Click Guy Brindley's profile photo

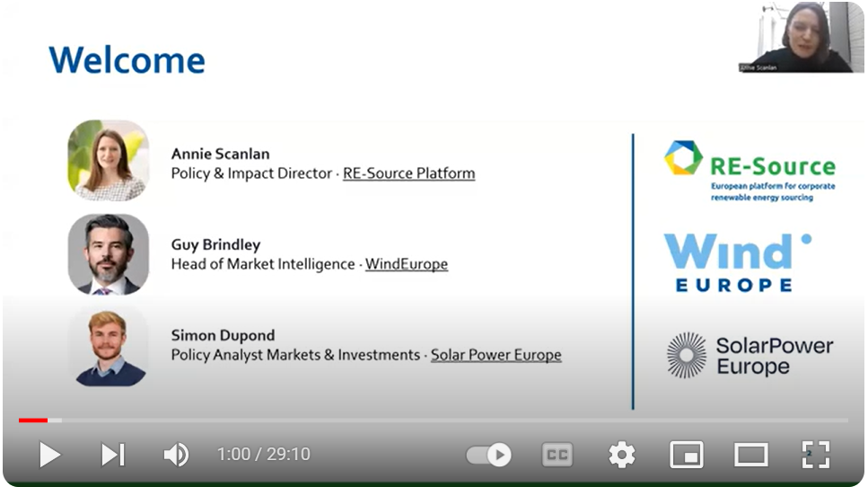pos(109,254)
